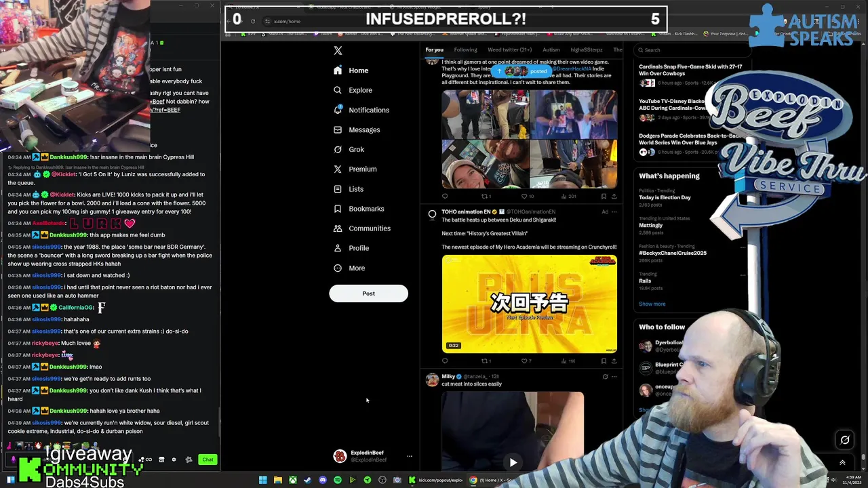Select Home / X browser tab in taskbar
This screenshot has width=868, height=488.
[x=492, y=480]
